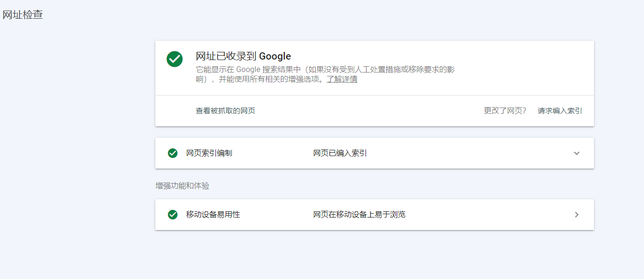The width and height of the screenshot is (644, 279).
Task: Click 请求编入索引
Action: coord(559,110)
